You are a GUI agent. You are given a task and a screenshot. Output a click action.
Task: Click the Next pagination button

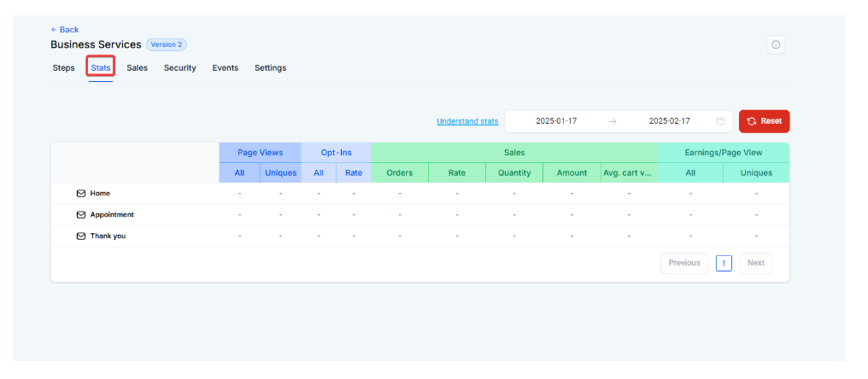click(755, 263)
